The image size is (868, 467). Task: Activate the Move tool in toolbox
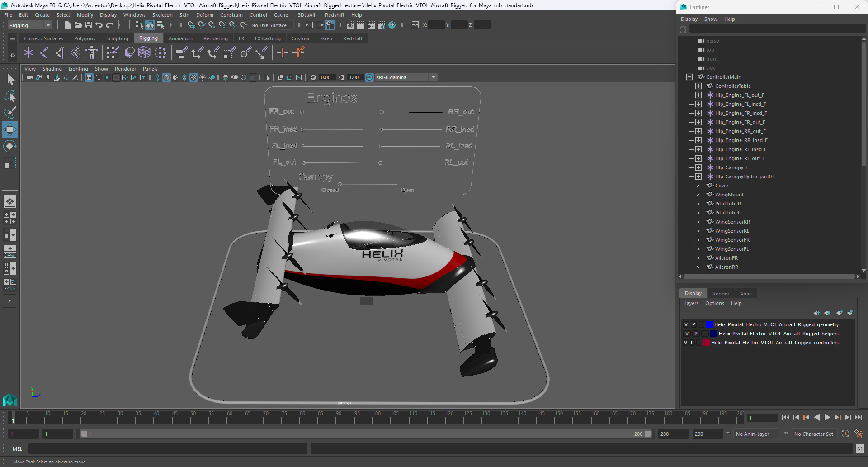(x=10, y=129)
